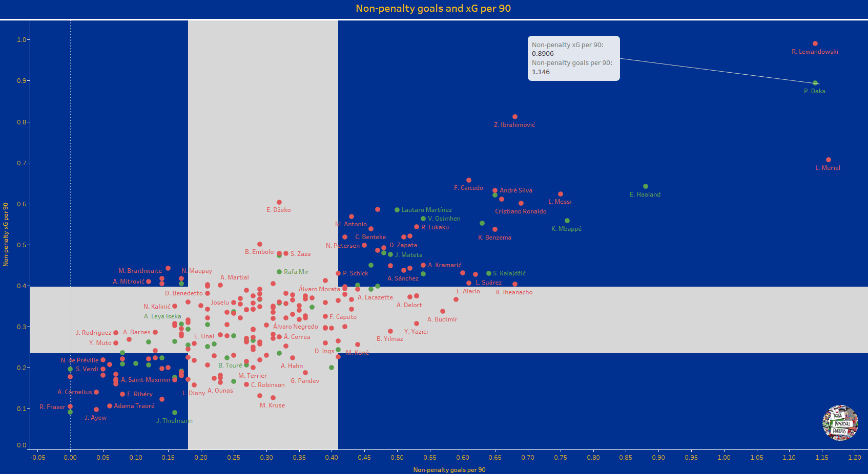Click the 'B. Yılmaz' label
This screenshot has width=868, height=474.
[390, 339]
